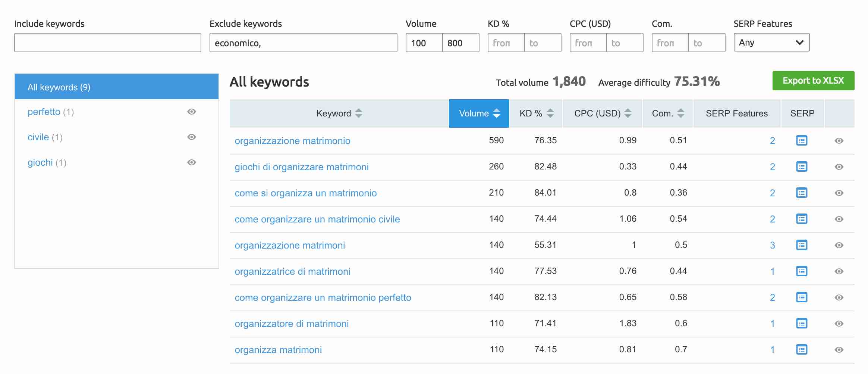Click volume value 590

(496, 140)
